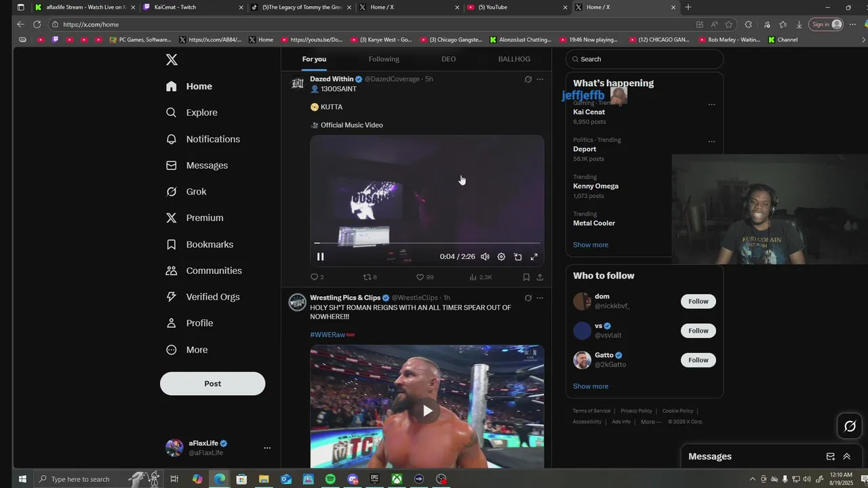
Task: Open more options on Wrestling Pics post
Action: (540, 298)
